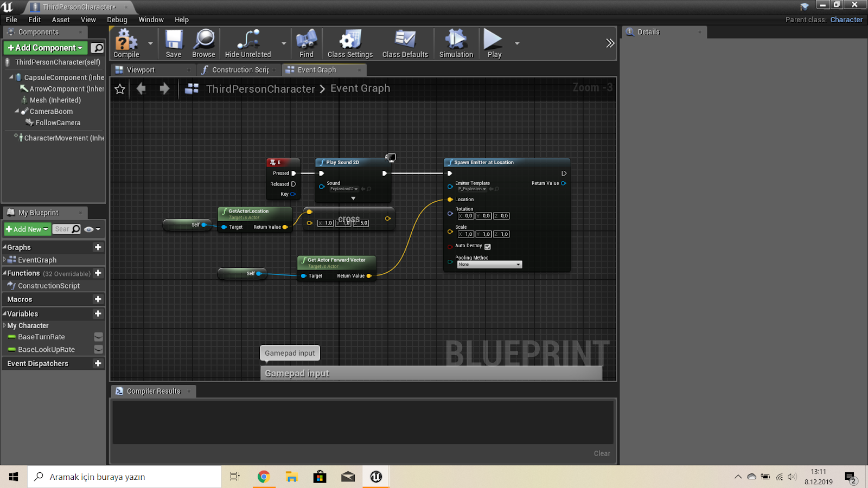
Task: Switch to Construction Script tab
Action: [x=240, y=70]
